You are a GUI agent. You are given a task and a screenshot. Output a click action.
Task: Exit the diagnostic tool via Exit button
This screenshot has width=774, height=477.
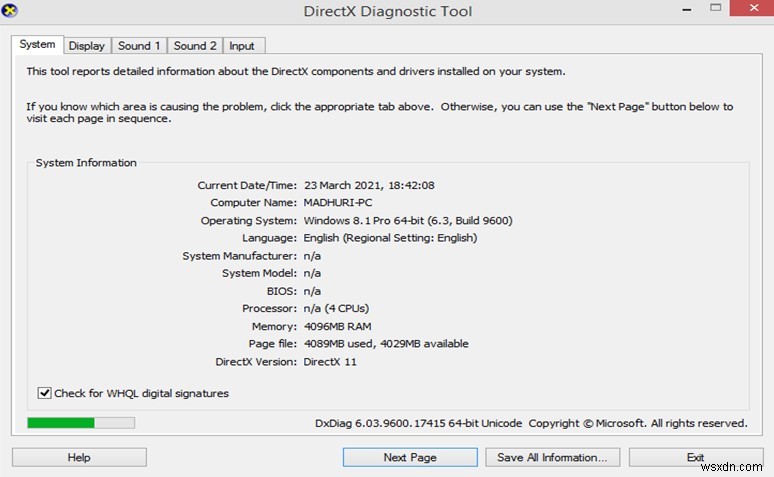click(x=695, y=457)
